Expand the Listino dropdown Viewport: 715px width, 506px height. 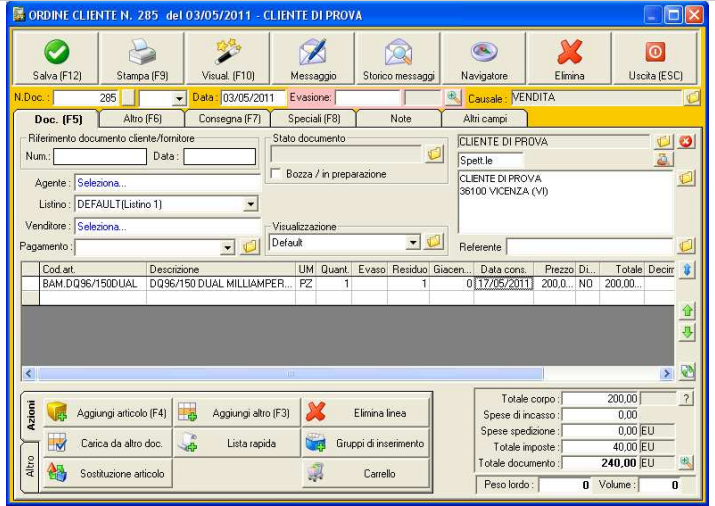[250, 204]
